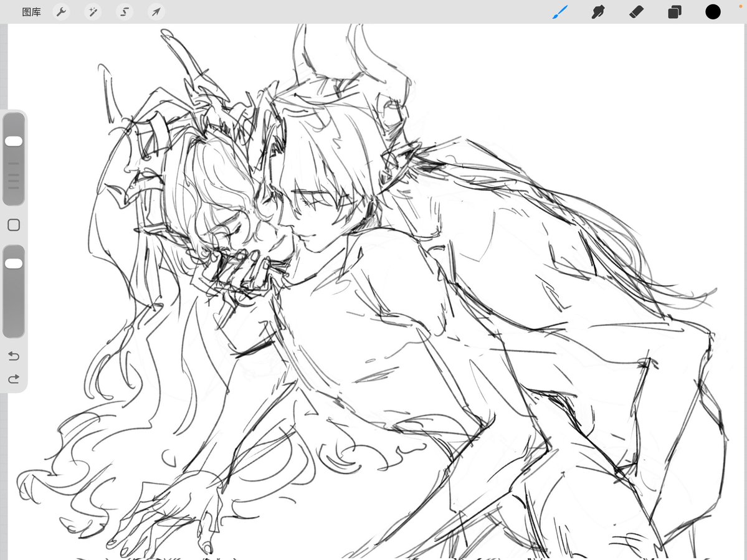Activate the Selection tool (S ribbon icon)

[125, 12]
